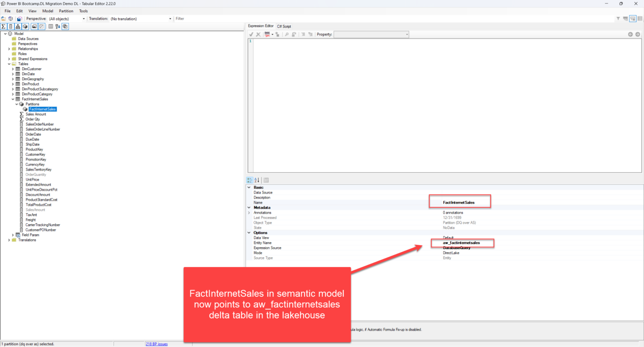644x347 pixels.
Task: Select the Sales Amount measure
Action: click(36, 114)
